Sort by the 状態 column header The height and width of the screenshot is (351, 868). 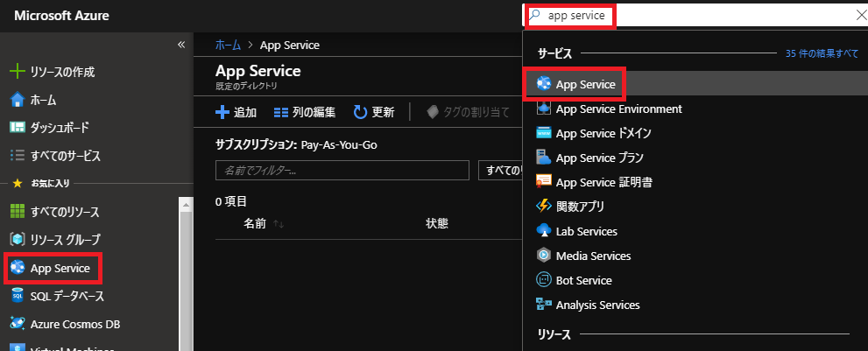click(437, 224)
